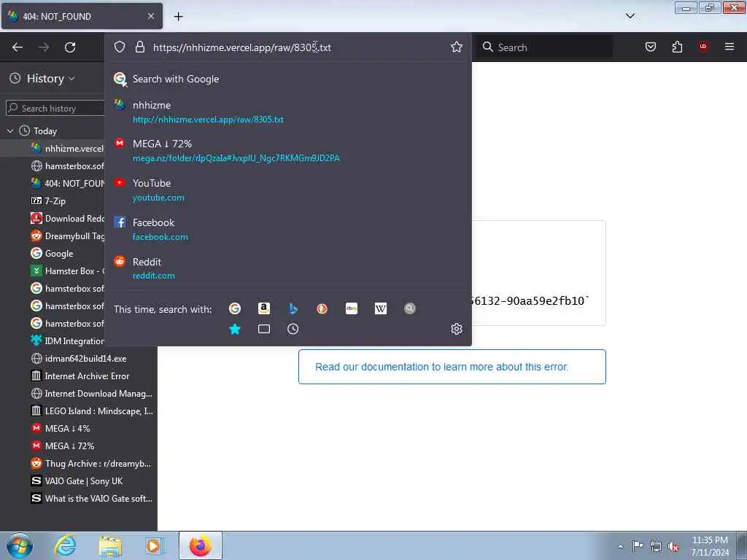
Task: Open Internet Download Manag... history entry
Action: [x=91, y=393]
